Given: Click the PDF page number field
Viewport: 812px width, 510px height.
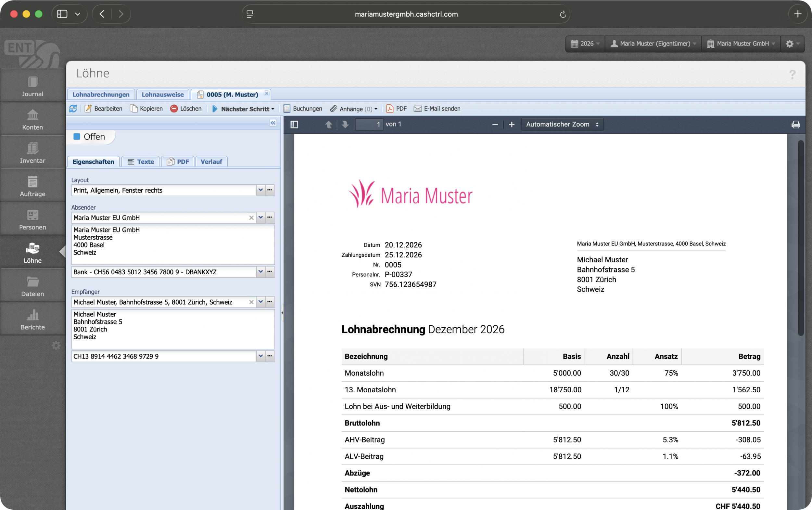Looking at the screenshot, I should [369, 124].
